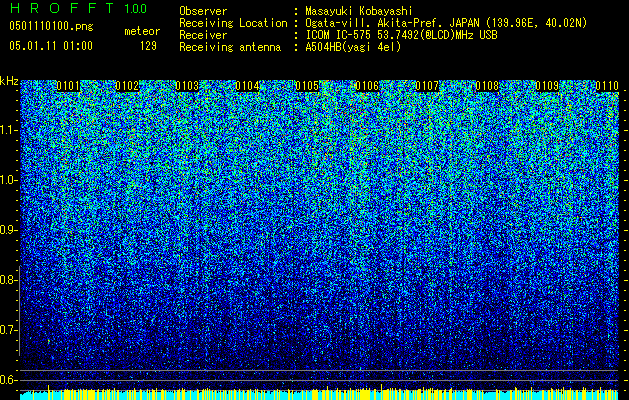Click the 0110 time marker label

pyautogui.click(x=607, y=86)
